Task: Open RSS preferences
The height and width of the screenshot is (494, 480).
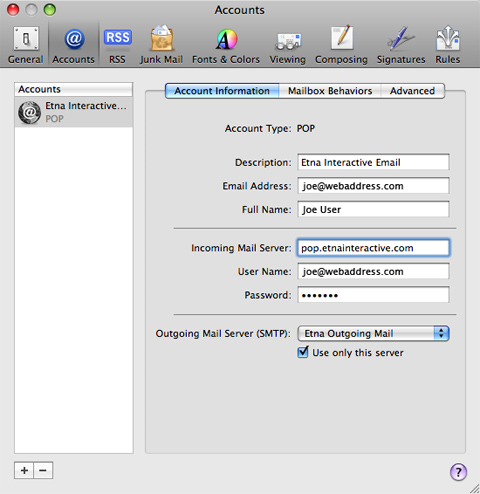Action: point(117,45)
